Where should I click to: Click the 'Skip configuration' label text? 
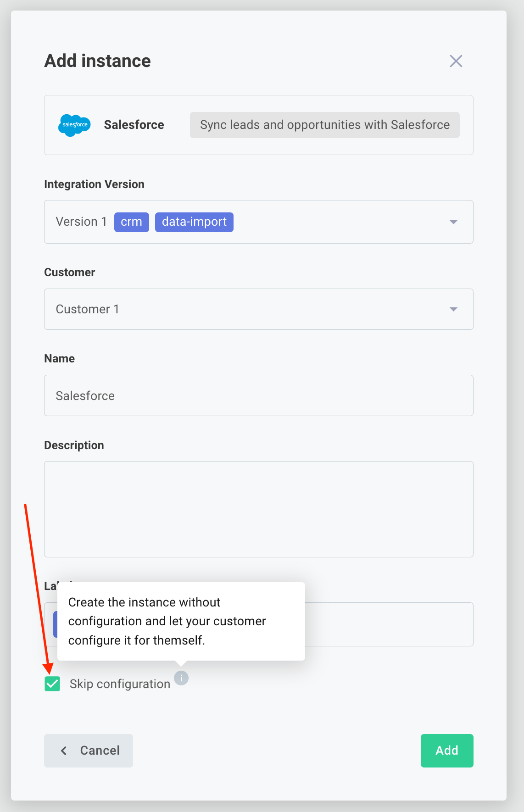120,684
